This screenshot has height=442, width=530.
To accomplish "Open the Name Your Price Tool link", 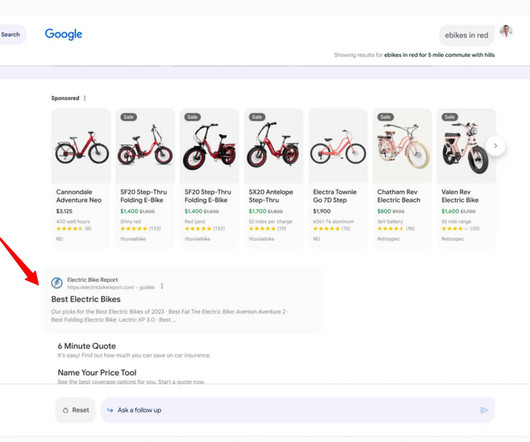I will [97, 372].
